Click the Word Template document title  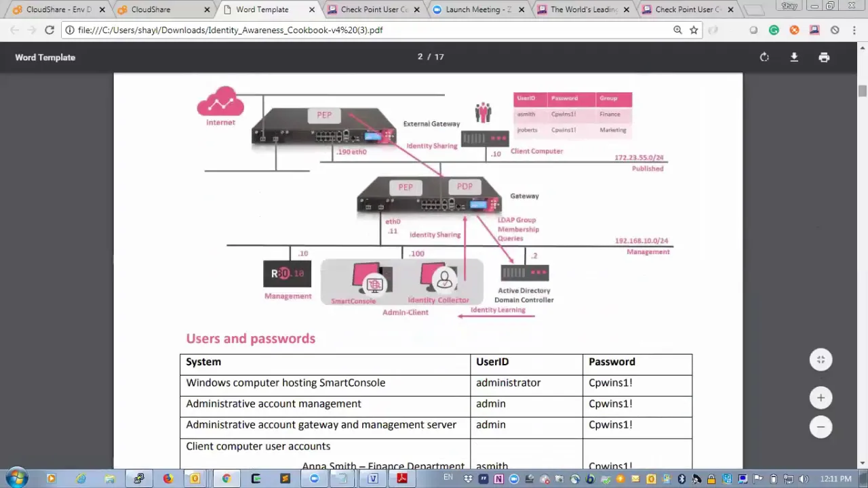click(x=45, y=58)
